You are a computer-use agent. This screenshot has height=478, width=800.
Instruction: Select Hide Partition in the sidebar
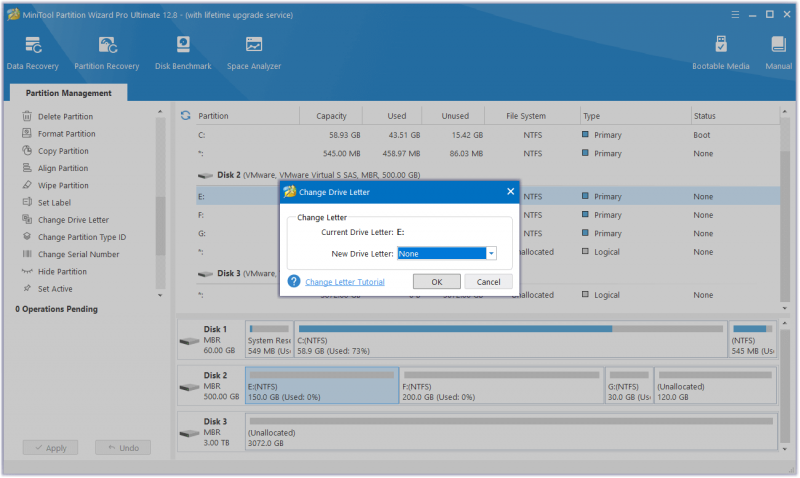[x=62, y=271]
